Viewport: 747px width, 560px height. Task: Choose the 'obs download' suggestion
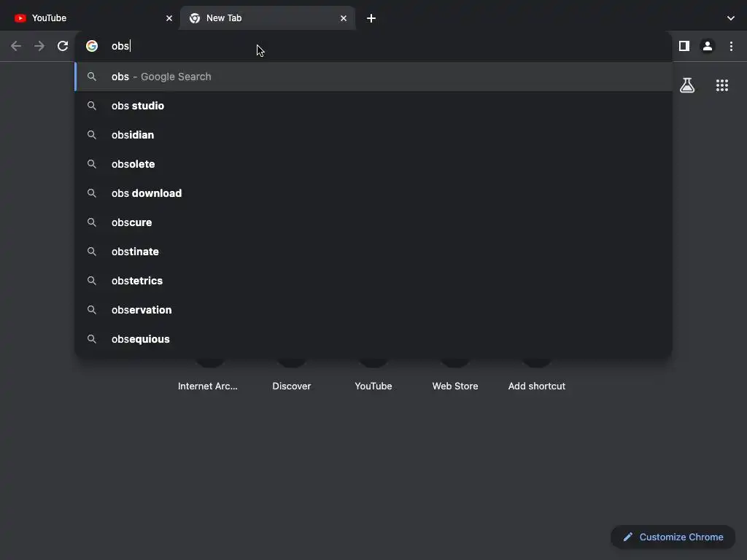373,192
